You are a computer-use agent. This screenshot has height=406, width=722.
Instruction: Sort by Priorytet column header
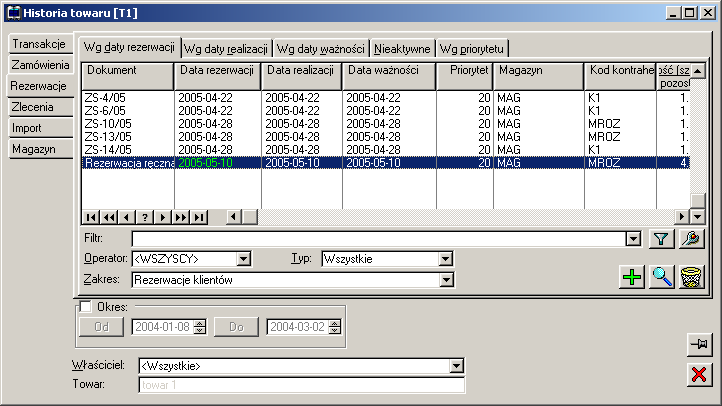coord(465,76)
